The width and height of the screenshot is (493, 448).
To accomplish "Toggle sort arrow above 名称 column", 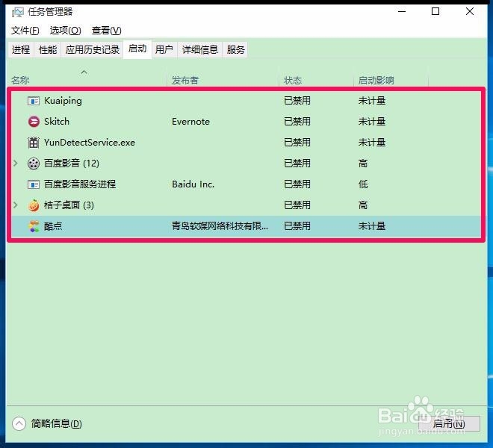I will click(84, 72).
